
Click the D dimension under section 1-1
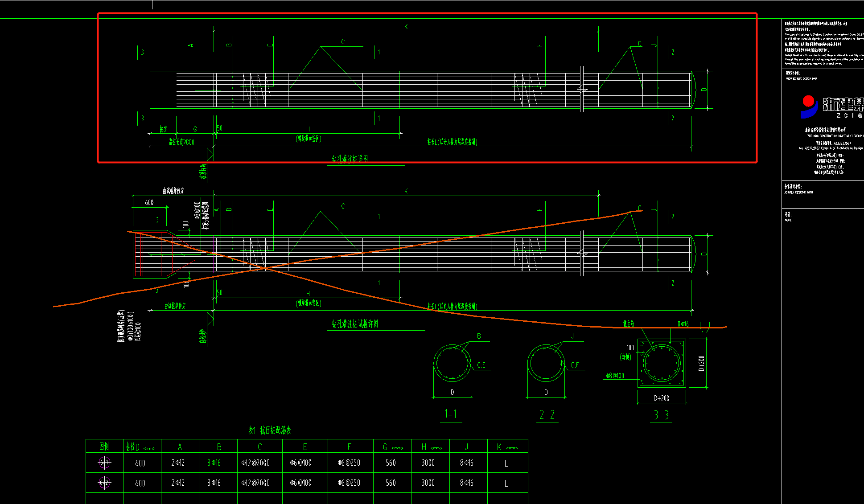coord(452,392)
